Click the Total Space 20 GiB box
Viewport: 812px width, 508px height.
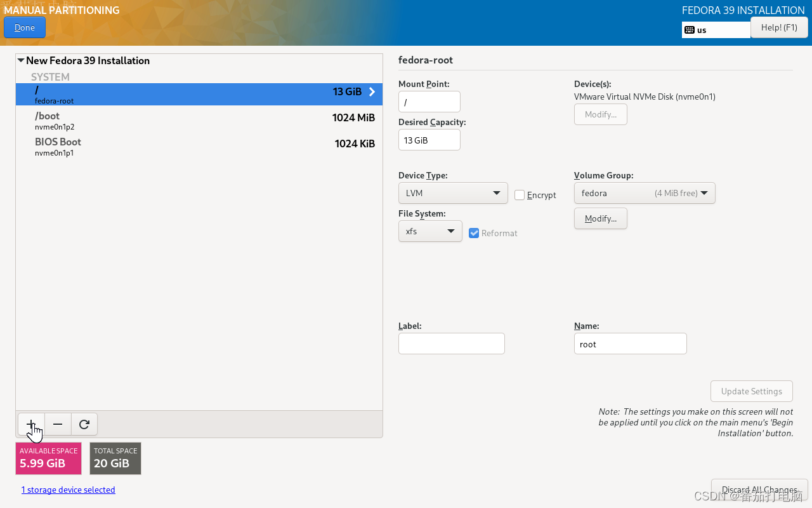click(115, 458)
